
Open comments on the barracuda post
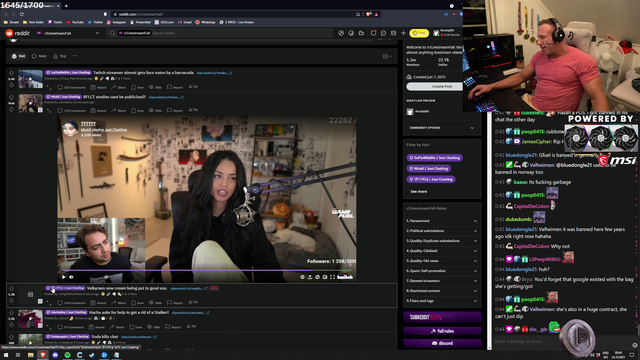coord(72,87)
